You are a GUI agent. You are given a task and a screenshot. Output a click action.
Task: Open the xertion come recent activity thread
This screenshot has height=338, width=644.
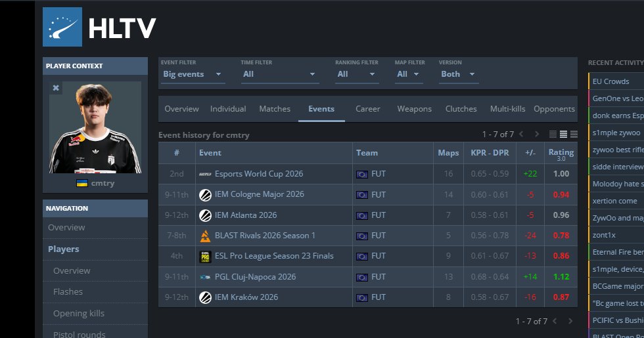614,201
